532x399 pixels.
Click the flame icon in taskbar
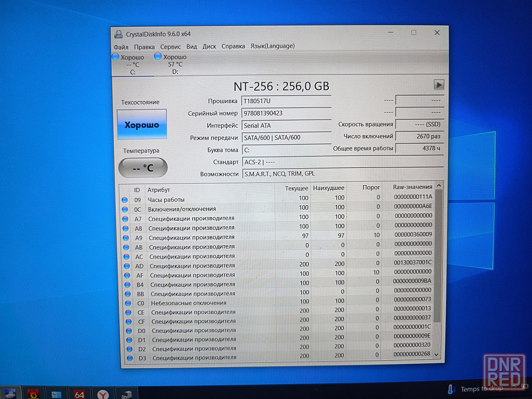coord(33,394)
